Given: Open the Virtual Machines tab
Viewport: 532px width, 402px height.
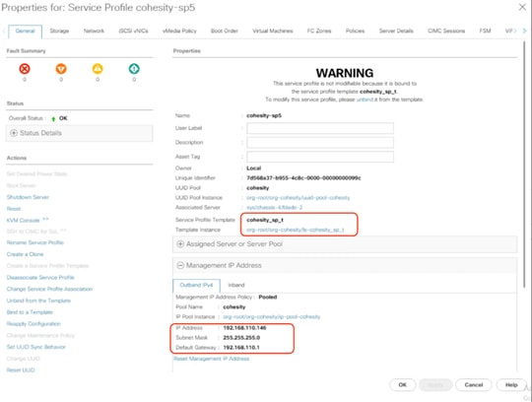Looking at the screenshot, I should (x=273, y=31).
